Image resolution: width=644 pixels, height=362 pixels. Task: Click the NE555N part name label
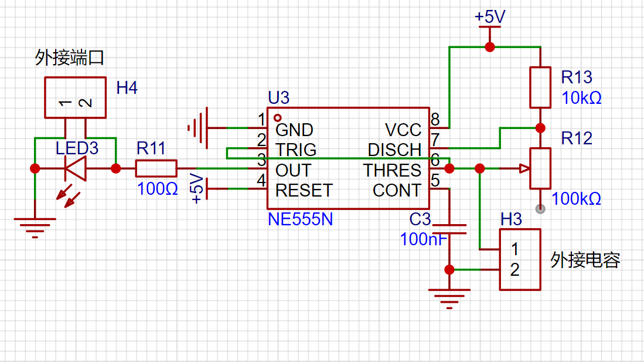(300, 219)
